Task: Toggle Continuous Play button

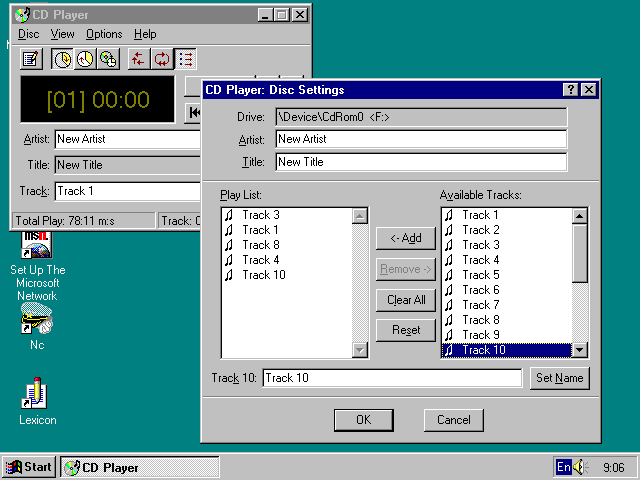Action: coord(161,59)
